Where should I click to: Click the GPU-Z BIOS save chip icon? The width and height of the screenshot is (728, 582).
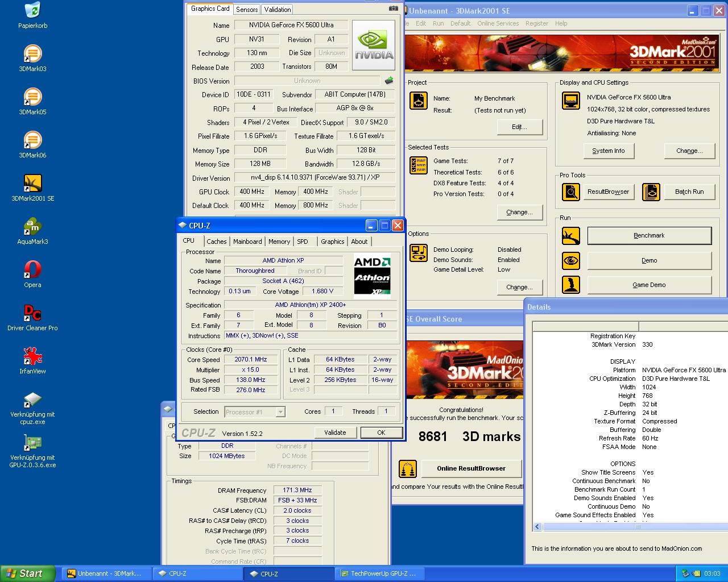[x=389, y=81]
